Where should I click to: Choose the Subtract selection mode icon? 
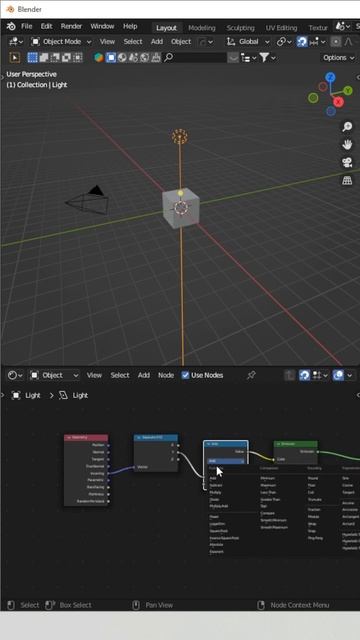tap(55, 58)
